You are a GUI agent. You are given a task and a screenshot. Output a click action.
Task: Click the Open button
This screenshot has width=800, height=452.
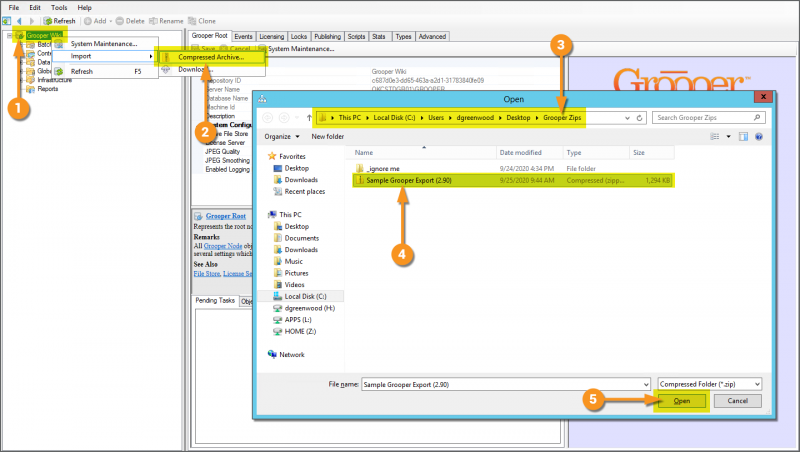(682, 401)
